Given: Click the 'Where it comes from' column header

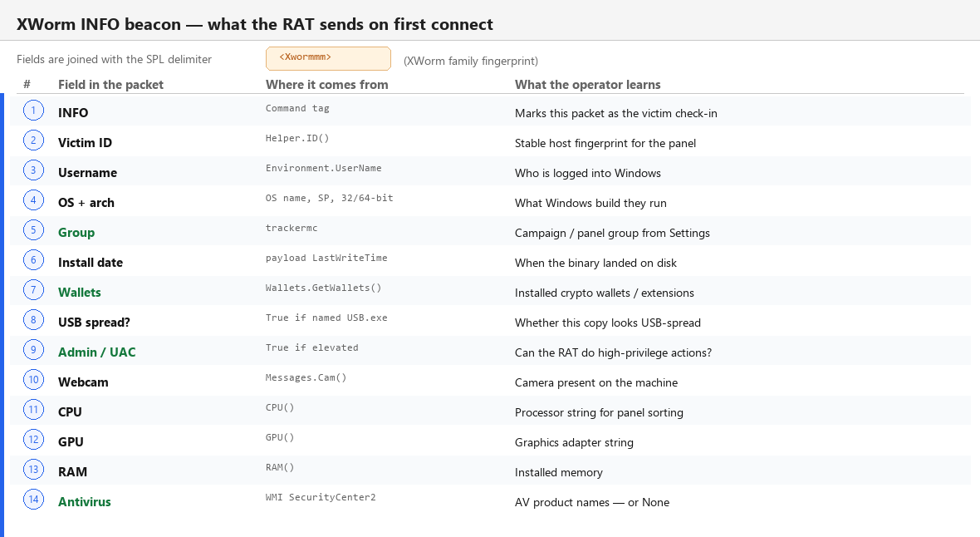Looking at the screenshot, I should [327, 85].
